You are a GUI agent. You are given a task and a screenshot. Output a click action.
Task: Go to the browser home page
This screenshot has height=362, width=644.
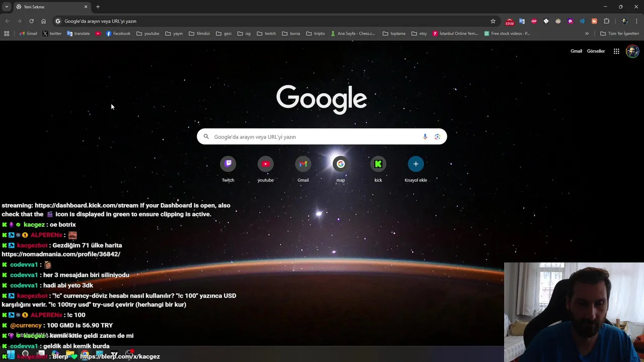[43, 21]
